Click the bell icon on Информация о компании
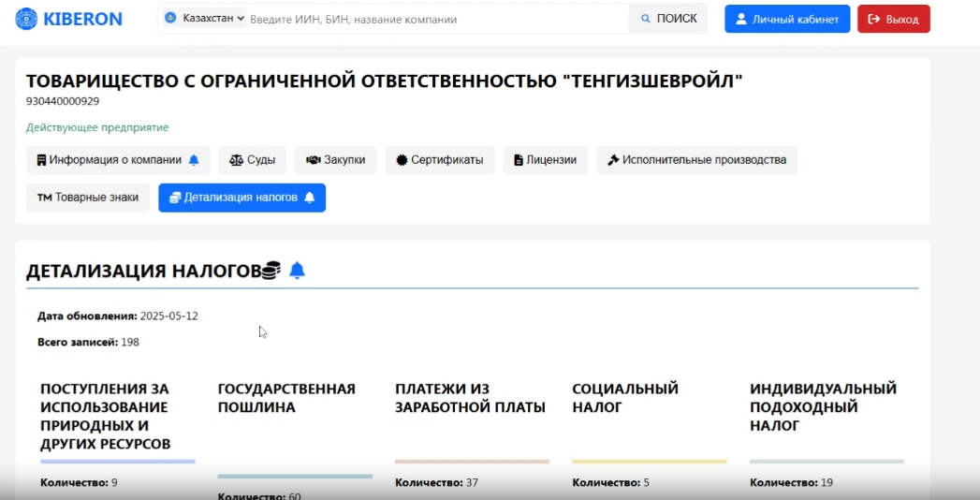The width and height of the screenshot is (980, 500). point(194,160)
